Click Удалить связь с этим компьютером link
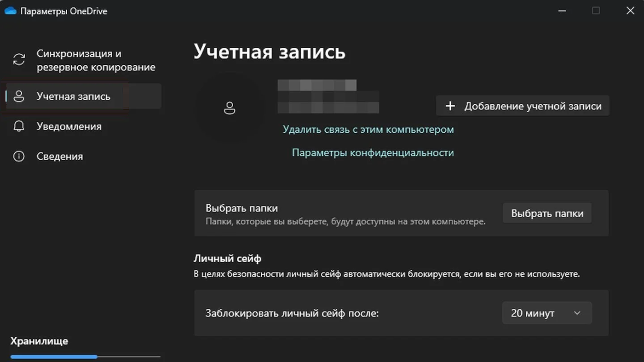 click(x=368, y=130)
